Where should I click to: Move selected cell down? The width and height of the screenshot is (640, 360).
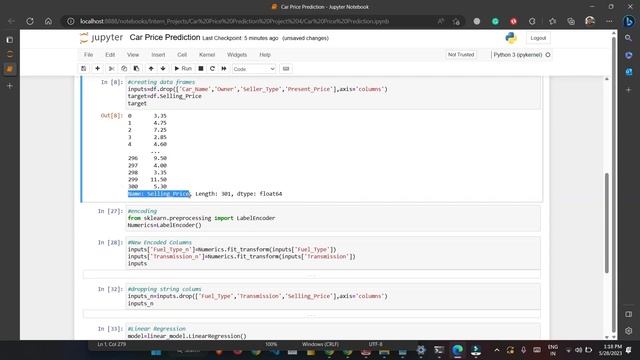pos(163,69)
